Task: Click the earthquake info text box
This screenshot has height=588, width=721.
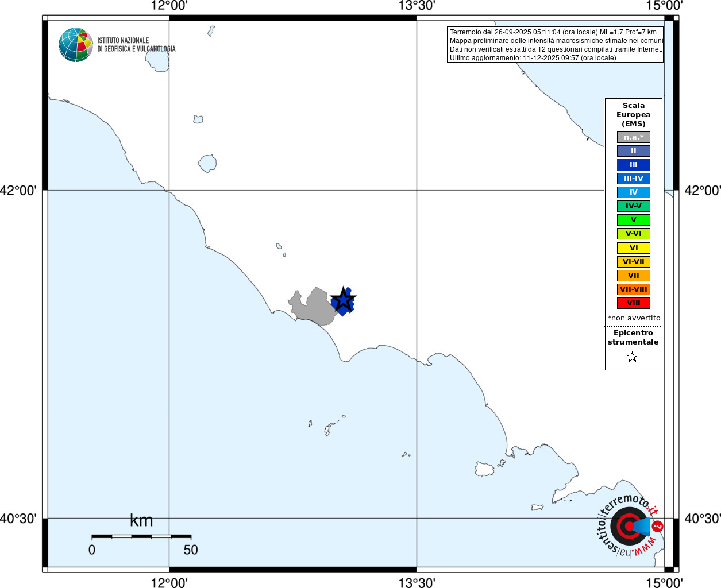Action: [555, 45]
